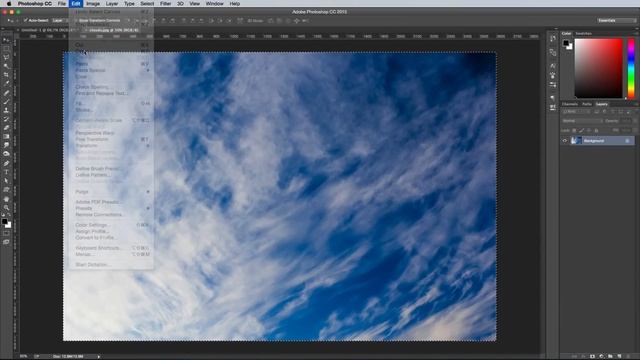
Task: Click the Background layer thumbnail
Action: [576, 141]
